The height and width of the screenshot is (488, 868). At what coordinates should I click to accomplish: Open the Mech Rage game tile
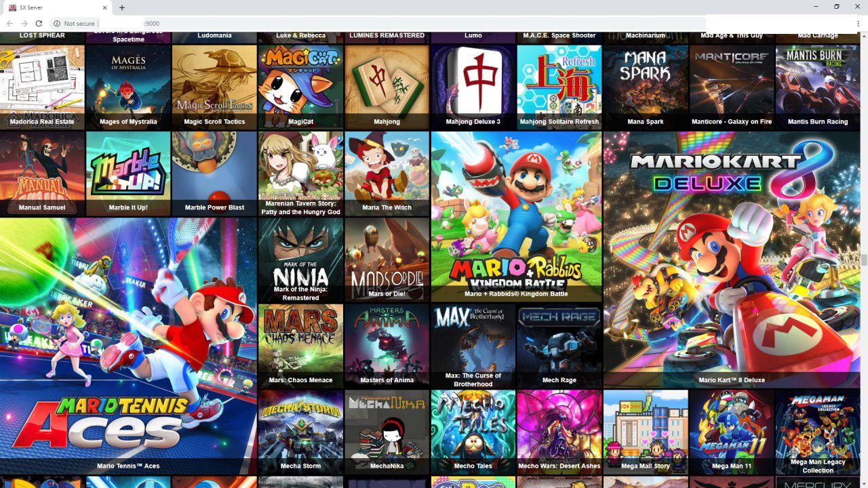pos(559,346)
